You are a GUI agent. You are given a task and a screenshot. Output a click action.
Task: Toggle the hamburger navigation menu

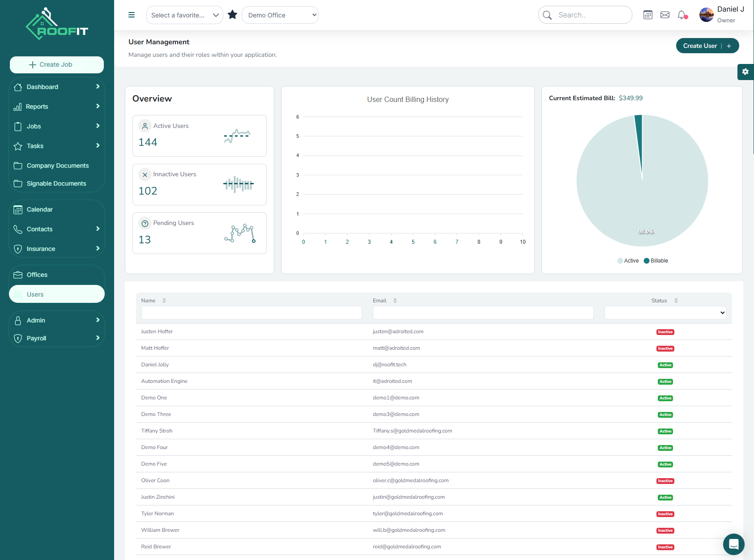pyautogui.click(x=131, y=15)
